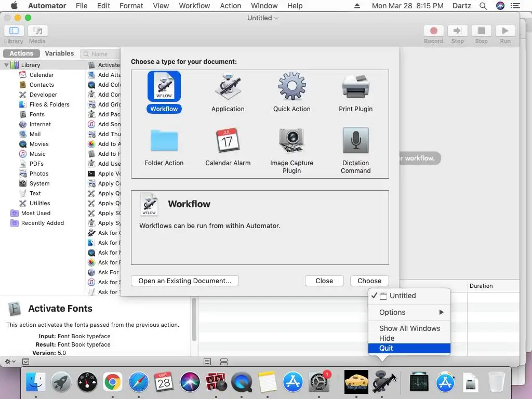
Task: Select Files & Folders library category
Action: point(49,104)
